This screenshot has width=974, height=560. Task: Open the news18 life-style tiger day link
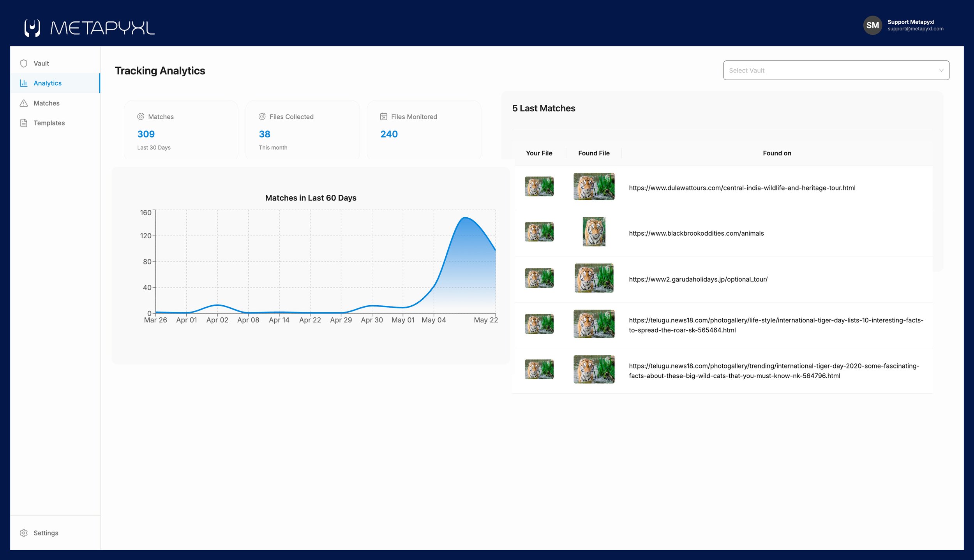[776, 325]
